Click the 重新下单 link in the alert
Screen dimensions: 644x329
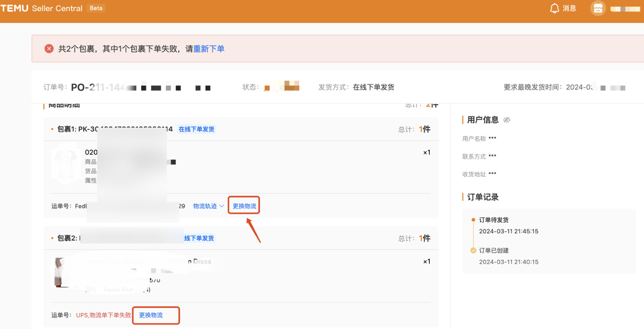(209, 49)
